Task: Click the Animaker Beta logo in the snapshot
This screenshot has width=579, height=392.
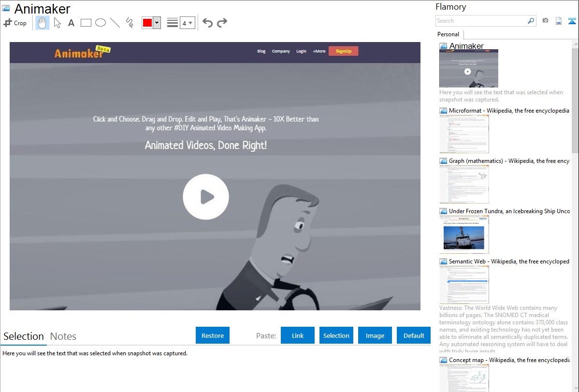Action: [x=82, y=52]
